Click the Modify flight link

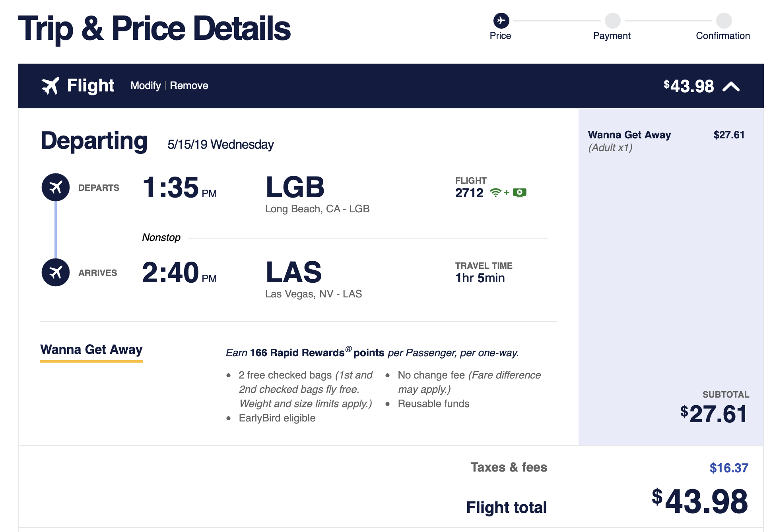(x=146, y=85)
